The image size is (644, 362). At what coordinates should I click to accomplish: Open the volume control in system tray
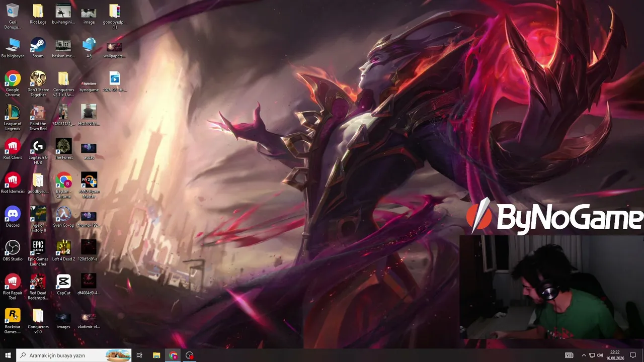pos(600,355)
